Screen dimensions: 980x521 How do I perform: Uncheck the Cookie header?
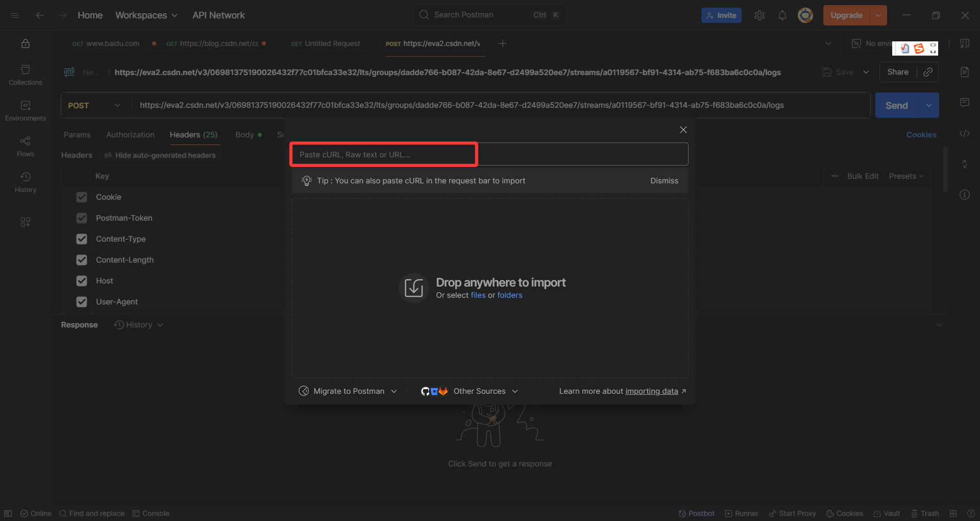tap(82, 197)
